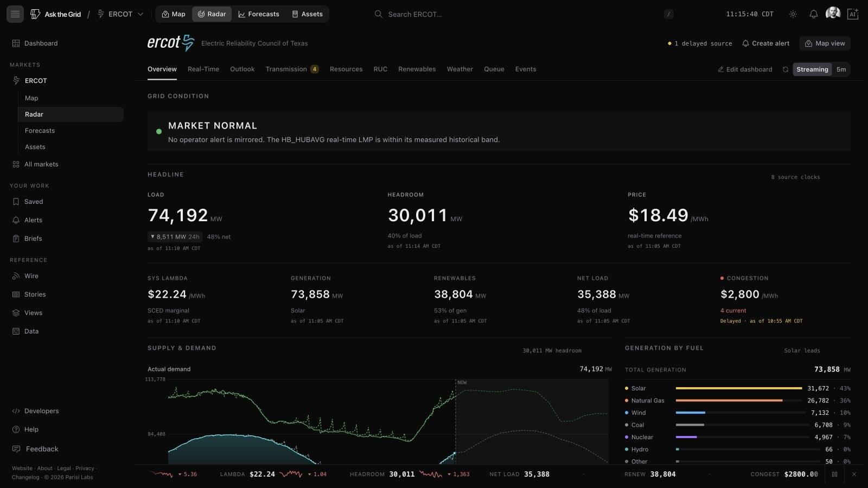Open Assets in the top navigation bar
Screen dimensions: 868x488
click(x=307, y=14)
